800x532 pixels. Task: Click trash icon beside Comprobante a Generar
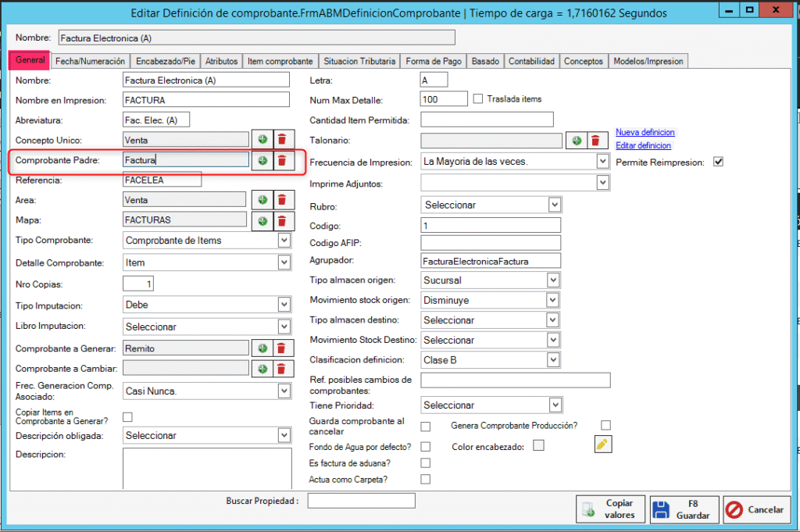[282, 348]
